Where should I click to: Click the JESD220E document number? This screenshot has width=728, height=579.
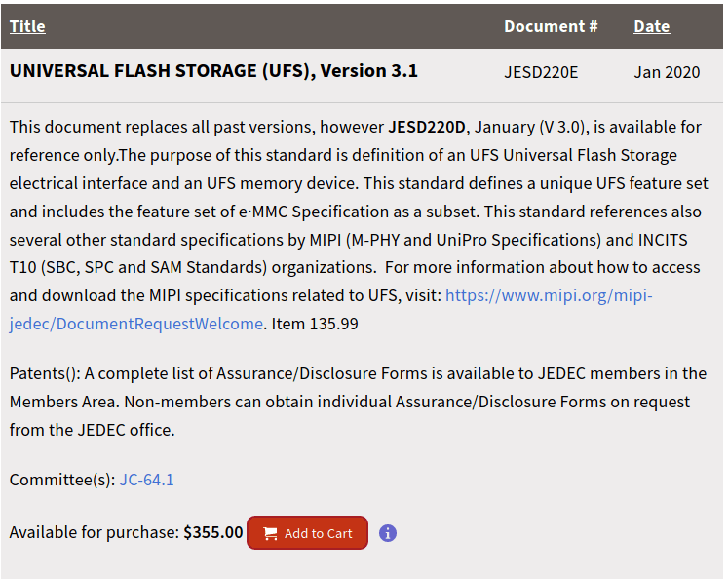point(541,72)
